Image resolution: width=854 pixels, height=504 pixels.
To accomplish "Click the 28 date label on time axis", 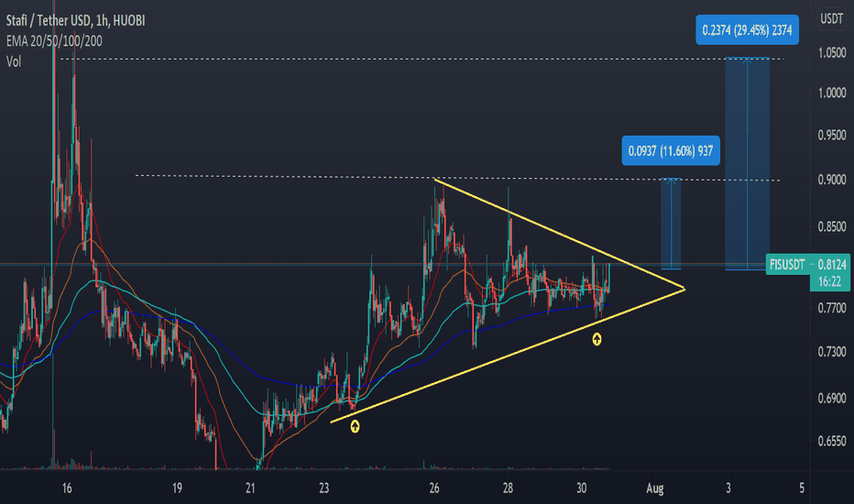I will [x=508, y=488].
